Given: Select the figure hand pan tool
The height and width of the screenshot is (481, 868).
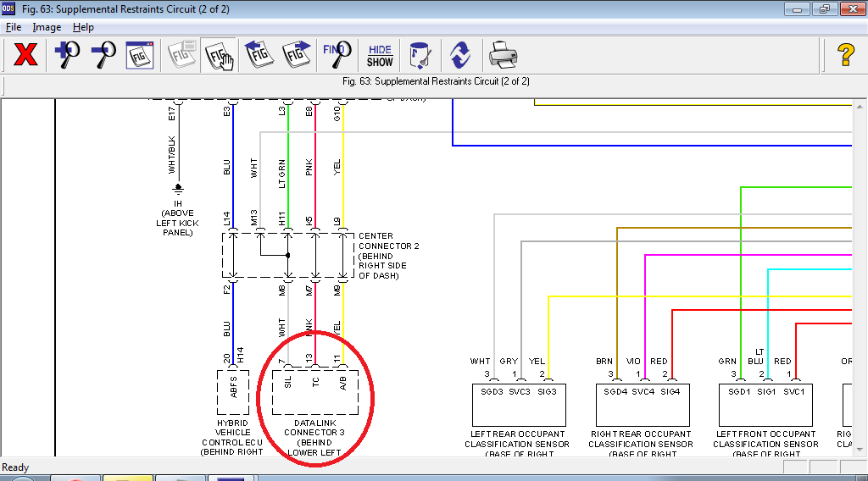Looking at the screenshot, I should (x=219, y=56).
